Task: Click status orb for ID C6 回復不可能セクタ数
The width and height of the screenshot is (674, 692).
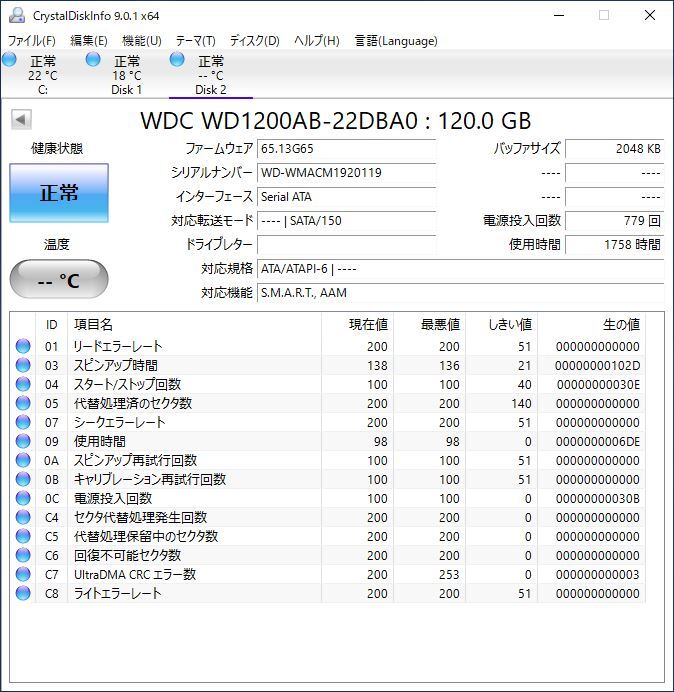Action: [x=23, y=555]
